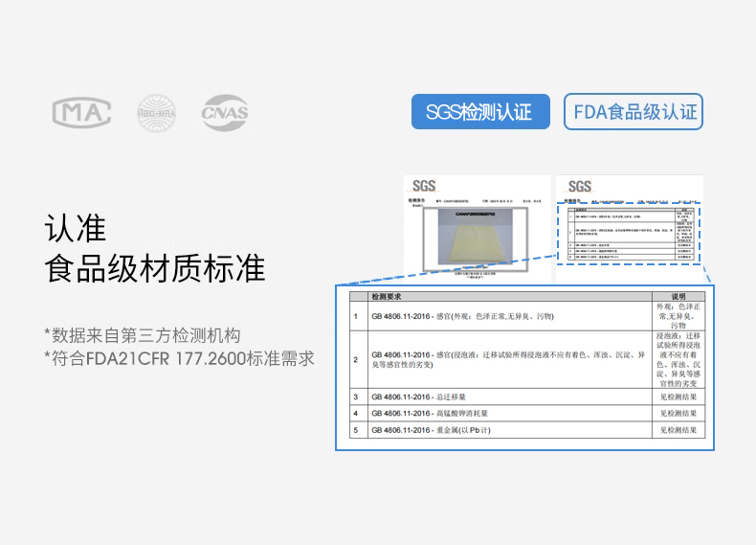This screenshot has height=545, width=756.
Task: Click the CMA certification logo
Action: 80,113
